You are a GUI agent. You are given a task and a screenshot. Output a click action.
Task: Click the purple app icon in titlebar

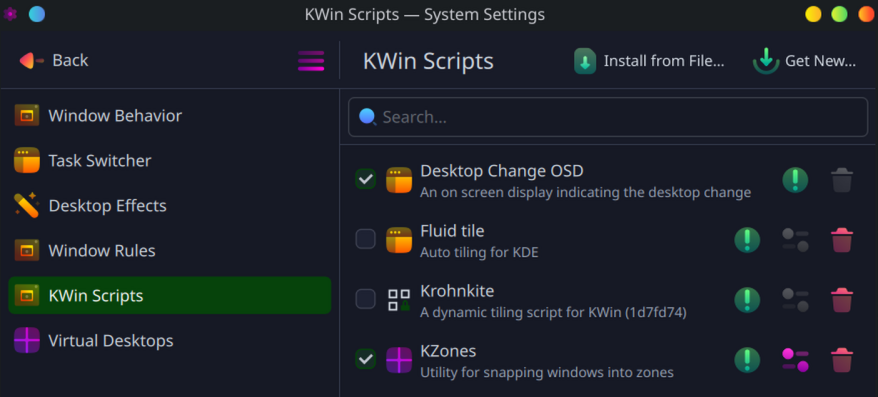click(x=10, y=13)
